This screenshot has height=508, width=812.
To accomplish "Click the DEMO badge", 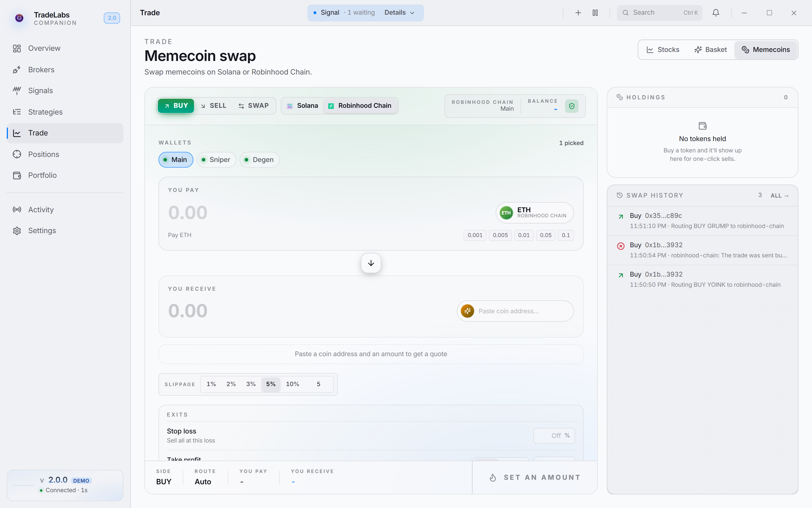I will point(81,481).
